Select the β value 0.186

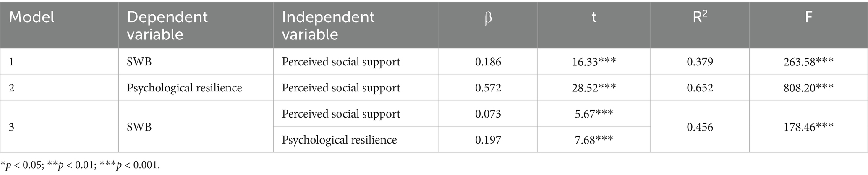tap(488, 62)
